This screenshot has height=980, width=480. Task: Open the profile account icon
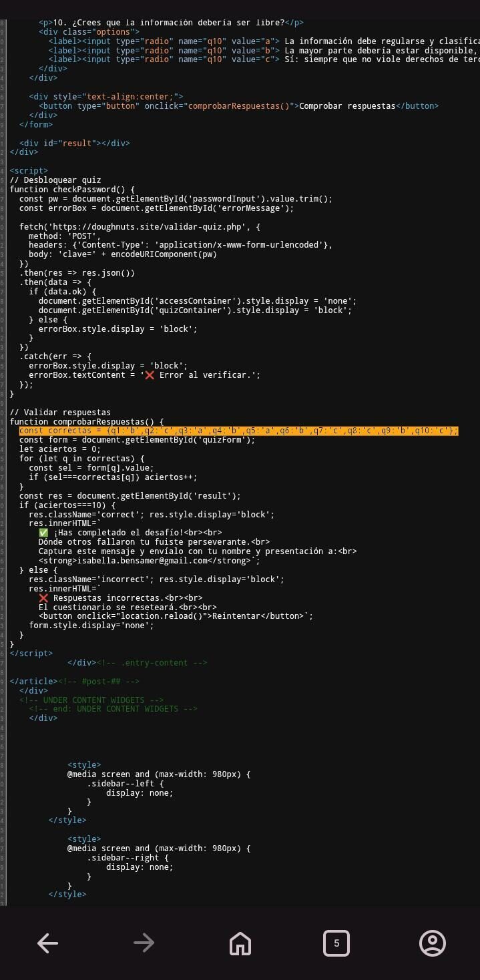click(432, 943)
